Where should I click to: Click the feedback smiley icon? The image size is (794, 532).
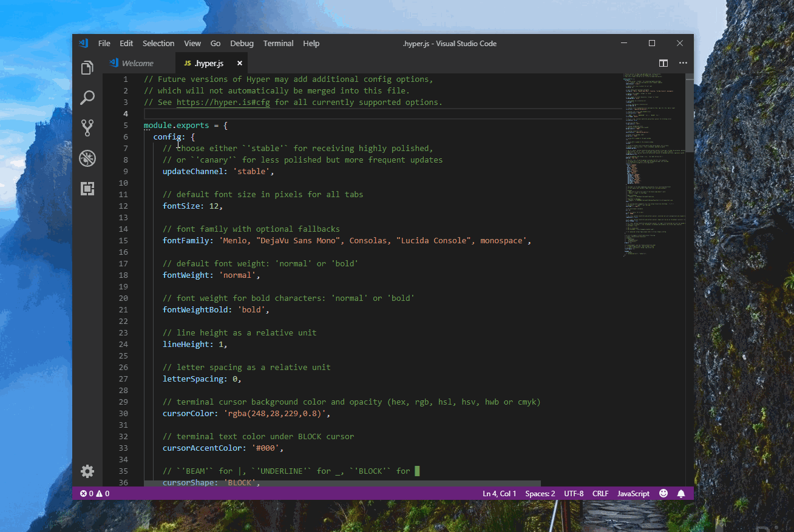663,493
